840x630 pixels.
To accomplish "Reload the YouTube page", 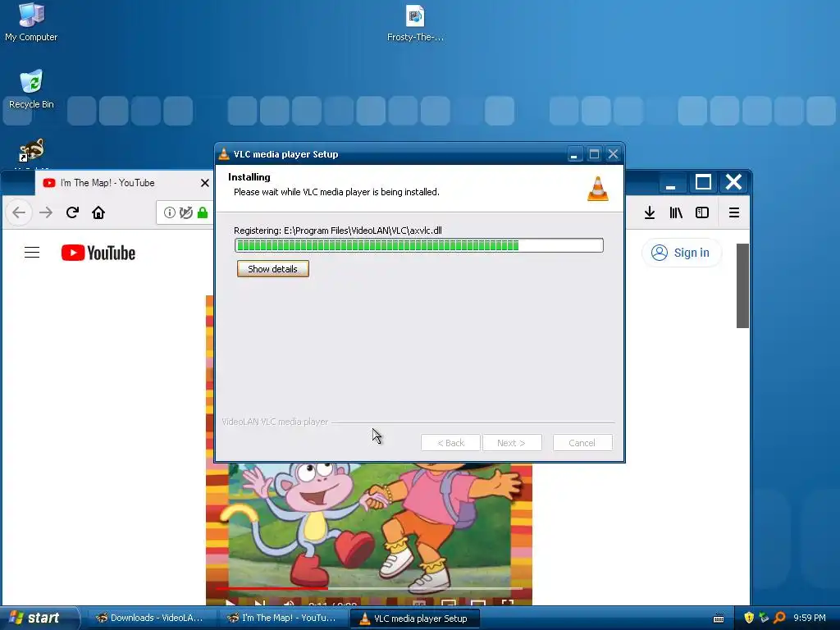I will click(x=72, y=212).
